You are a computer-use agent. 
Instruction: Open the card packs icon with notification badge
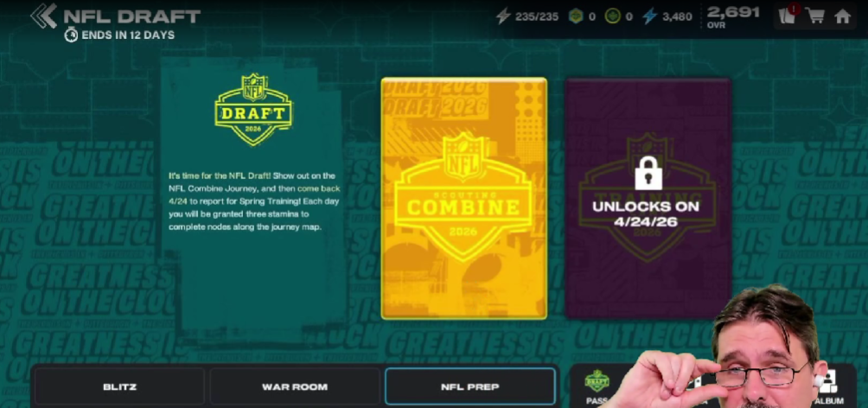(x=788, y=15)
